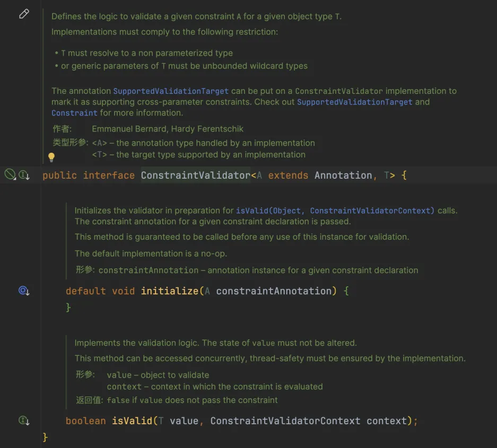Image resolution: width=497 pixels, height=448 pixels.
Task: Open the first SupportedValidationTarget doc link
Action: 171,91
